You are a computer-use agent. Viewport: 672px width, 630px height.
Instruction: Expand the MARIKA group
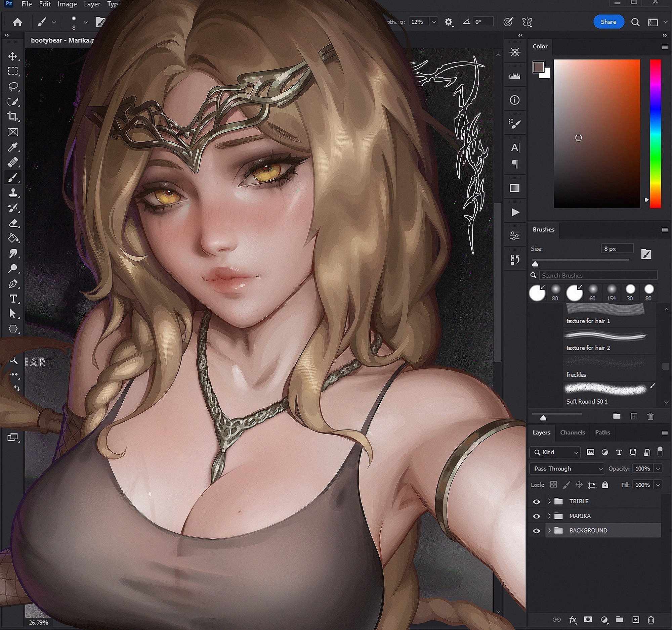[x=549, y=516]
